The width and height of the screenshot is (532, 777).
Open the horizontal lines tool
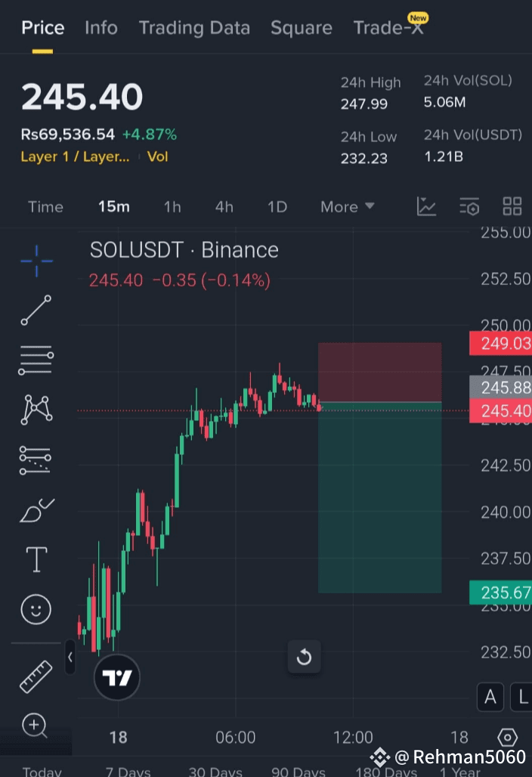36,360
